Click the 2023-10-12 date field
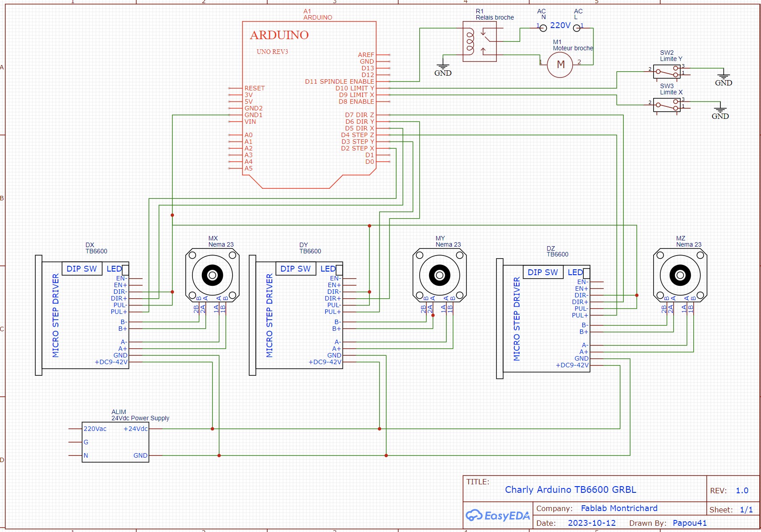This screenshot has width=761, height=532. tap(592, 523)
